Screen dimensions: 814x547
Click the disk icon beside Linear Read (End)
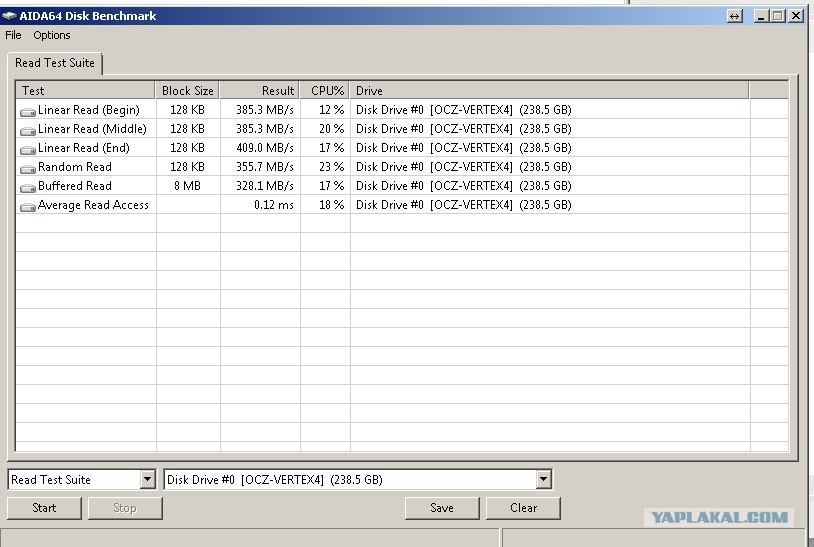pos(28,149)
